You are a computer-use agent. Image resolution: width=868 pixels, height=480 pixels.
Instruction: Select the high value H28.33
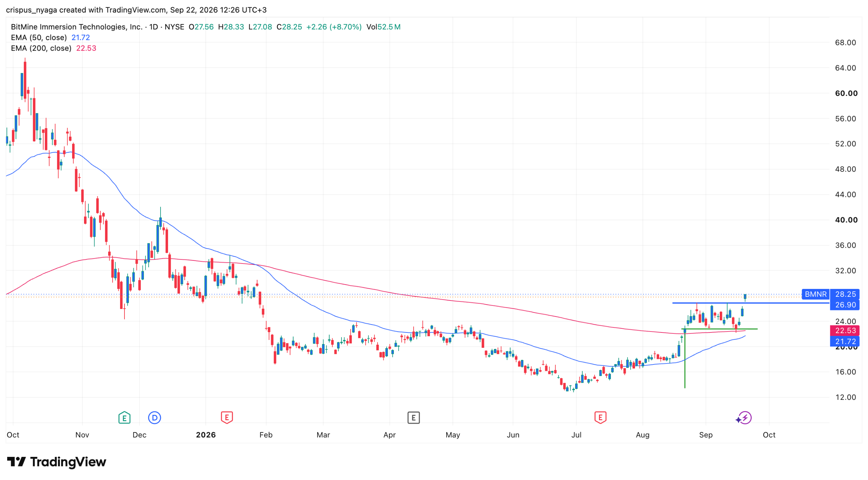(231, 27)
